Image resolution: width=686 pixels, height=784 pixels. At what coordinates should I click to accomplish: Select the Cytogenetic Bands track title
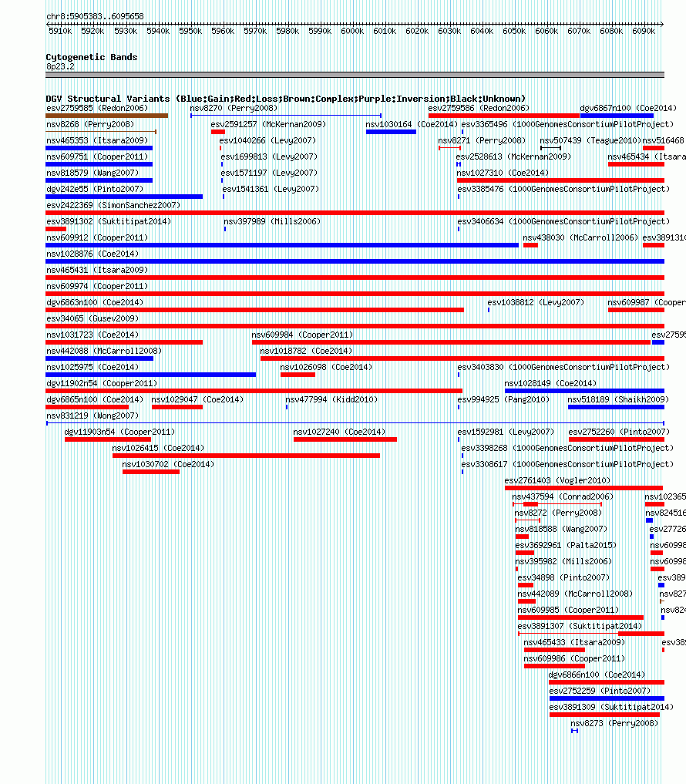92,57
